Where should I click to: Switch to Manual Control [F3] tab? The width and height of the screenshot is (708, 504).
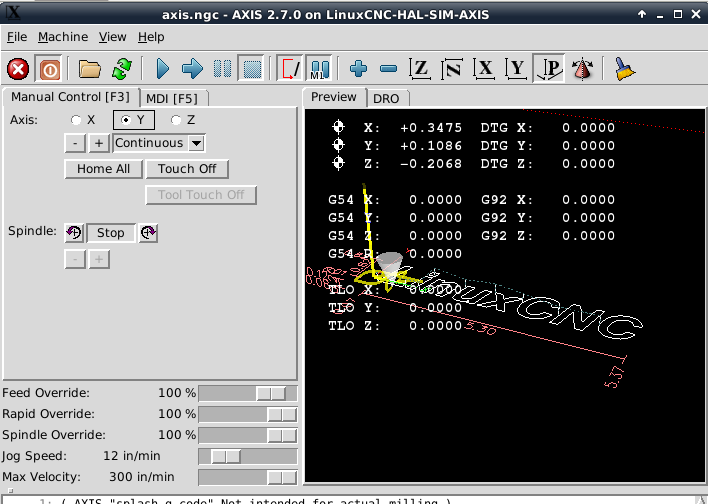pos(70,97)
